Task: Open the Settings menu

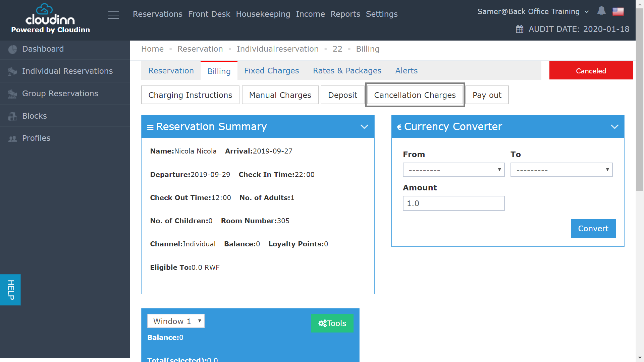Action: click(x=382, y=14)
